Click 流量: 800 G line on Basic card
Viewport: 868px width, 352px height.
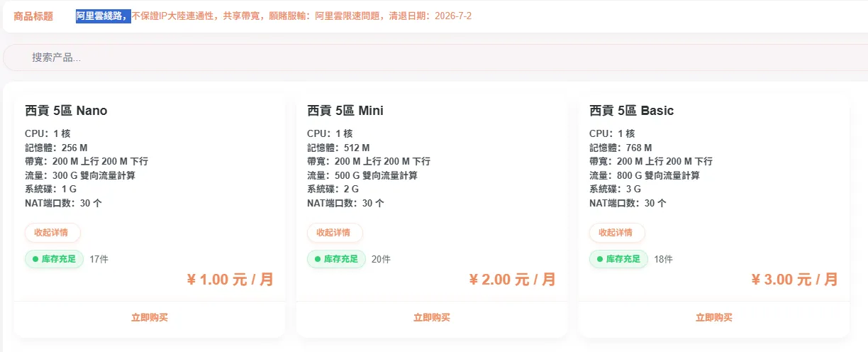coord(645,175)
